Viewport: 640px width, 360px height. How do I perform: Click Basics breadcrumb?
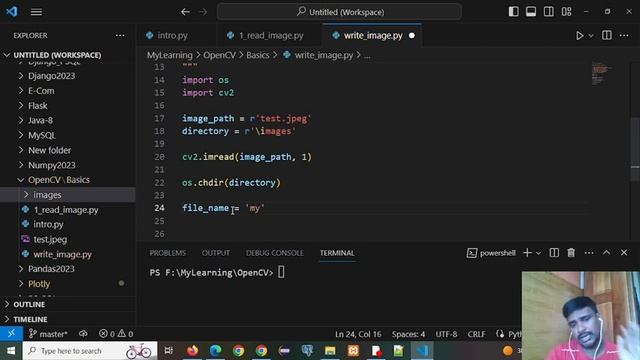click(258, 55)
